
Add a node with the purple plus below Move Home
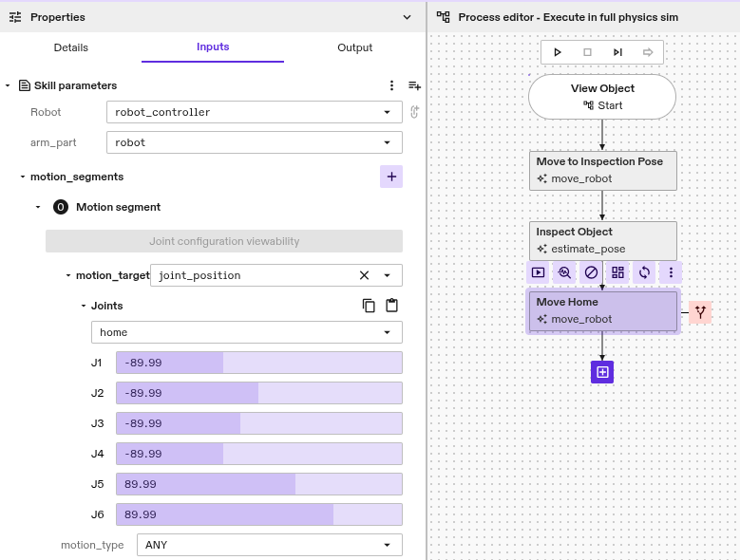pos(602,372)
